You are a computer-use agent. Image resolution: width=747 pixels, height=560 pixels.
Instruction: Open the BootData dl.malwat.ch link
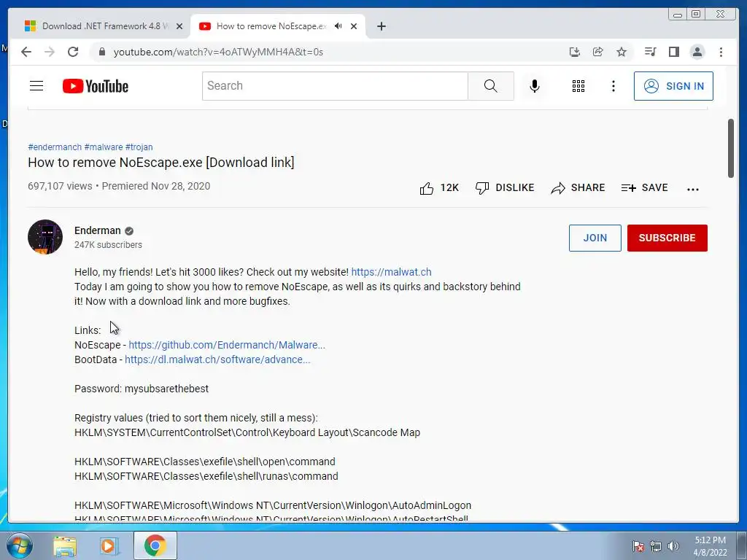[217, 359]
